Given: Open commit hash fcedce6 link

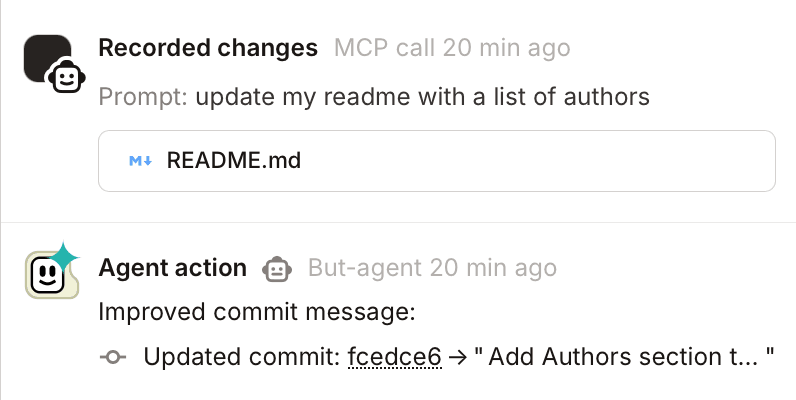Looking at the screenshot, I should [394, 357].
